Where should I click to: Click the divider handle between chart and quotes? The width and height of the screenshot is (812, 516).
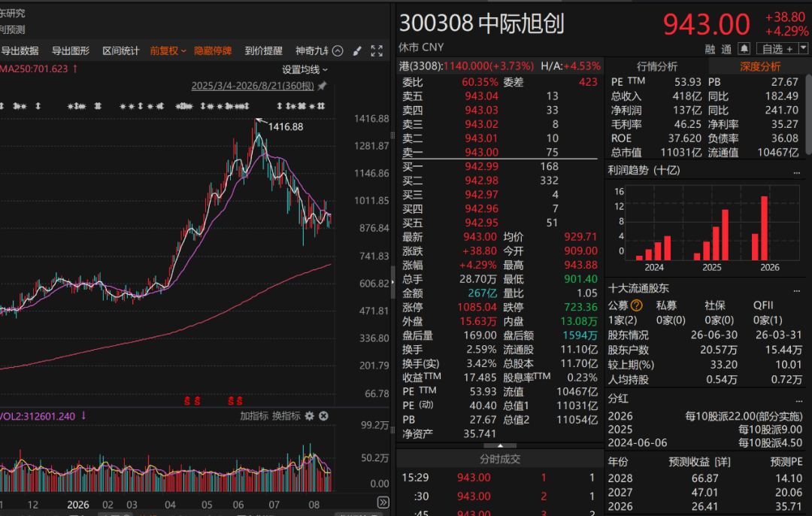tap(392, 282)
